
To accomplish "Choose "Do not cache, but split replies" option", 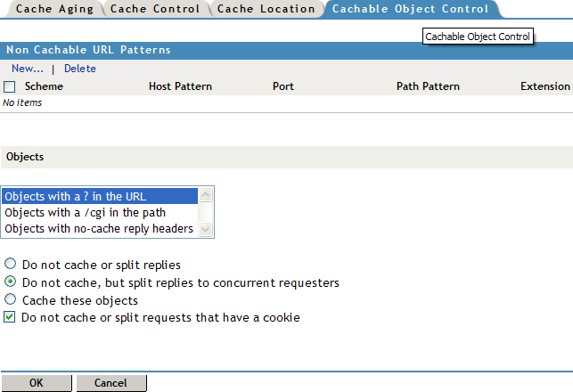I will point(11,282).
